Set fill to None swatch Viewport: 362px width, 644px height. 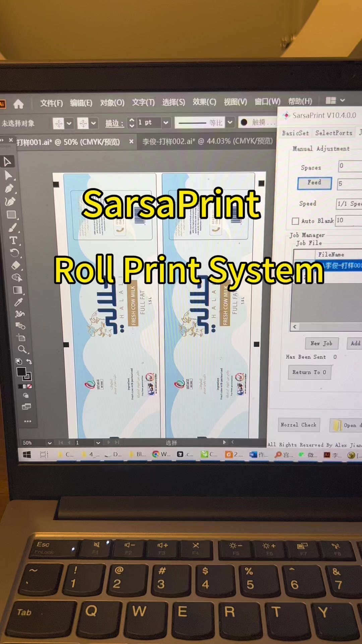click(x=29, y=386)
